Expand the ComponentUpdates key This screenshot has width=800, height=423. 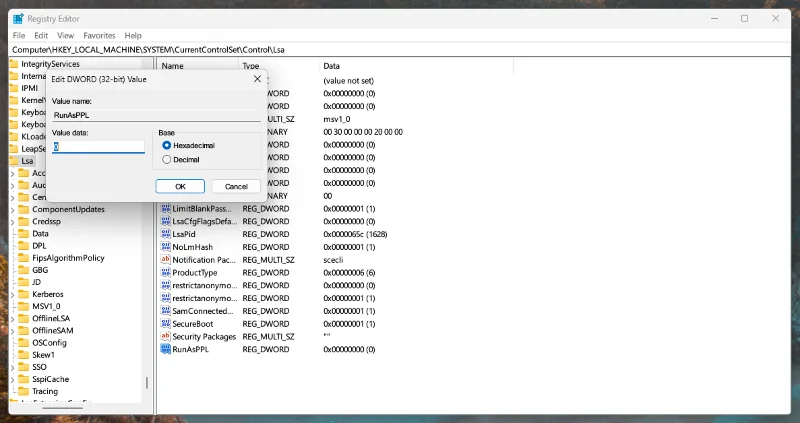click(x=12, y=209)
